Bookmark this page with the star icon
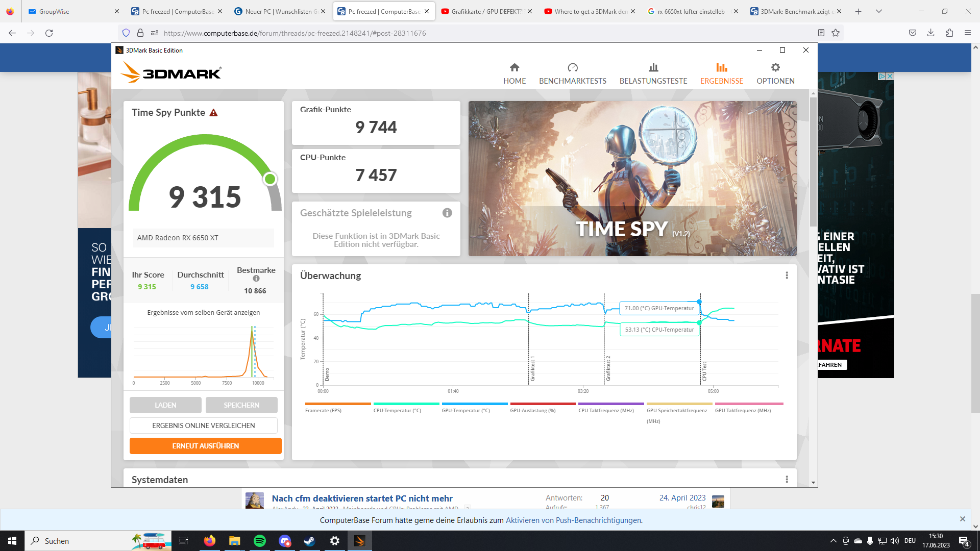This screenshot has height=551, width=980. tap(836, 33)
